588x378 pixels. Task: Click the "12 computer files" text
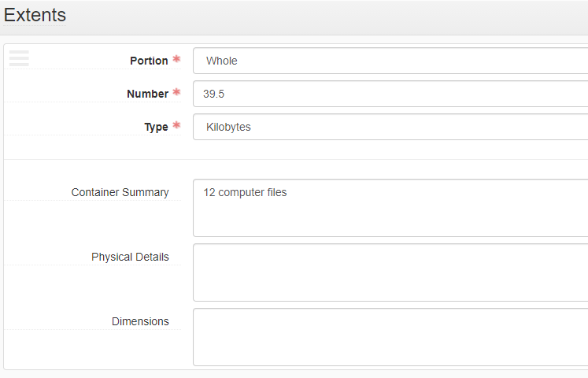coord(245,192)
